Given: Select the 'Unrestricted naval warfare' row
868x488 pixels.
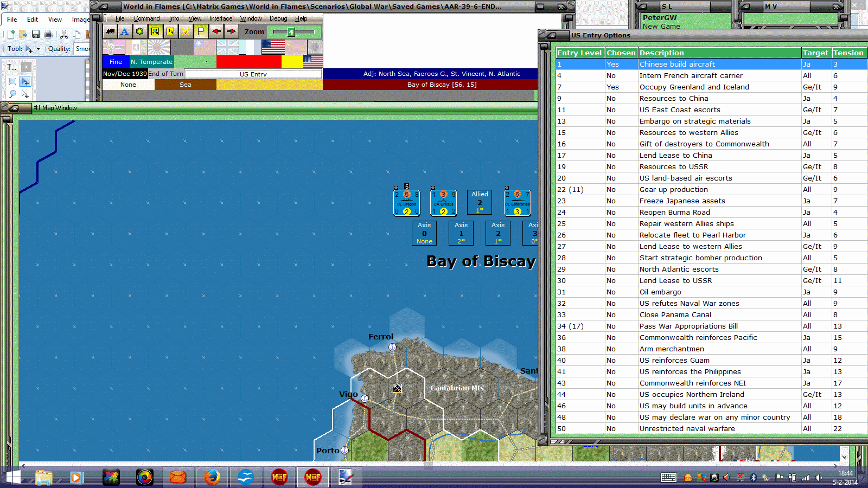Looking at the screenshot, I should (x=711, y=428).
